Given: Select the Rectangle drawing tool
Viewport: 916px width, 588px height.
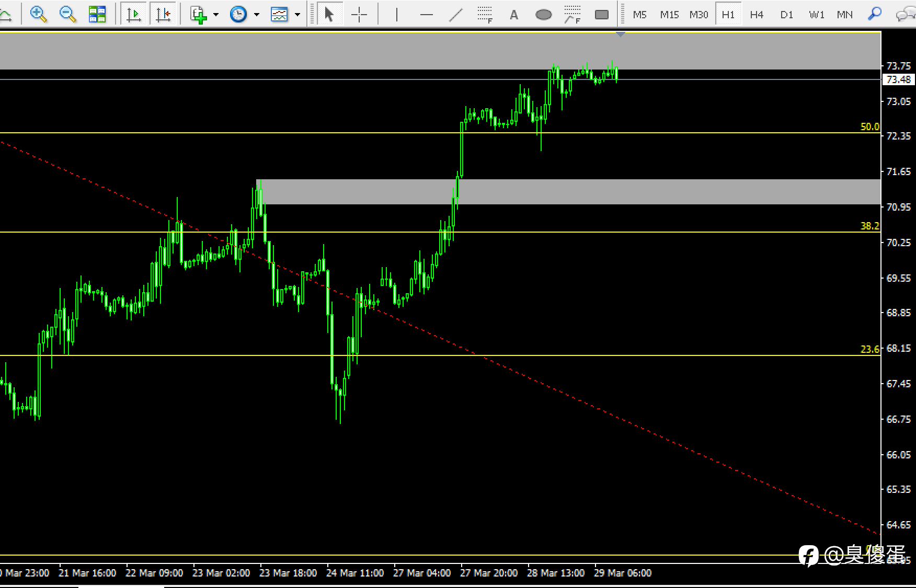Looking at the screenshot, I should coord(602,15).
